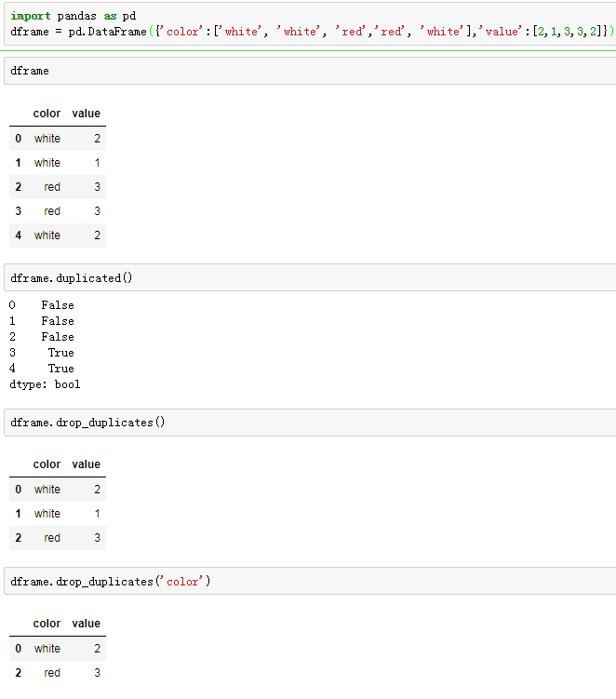This screenshot has height=699, width=616.
Task: Click the value header in first table
Action: tap(86, 114)
